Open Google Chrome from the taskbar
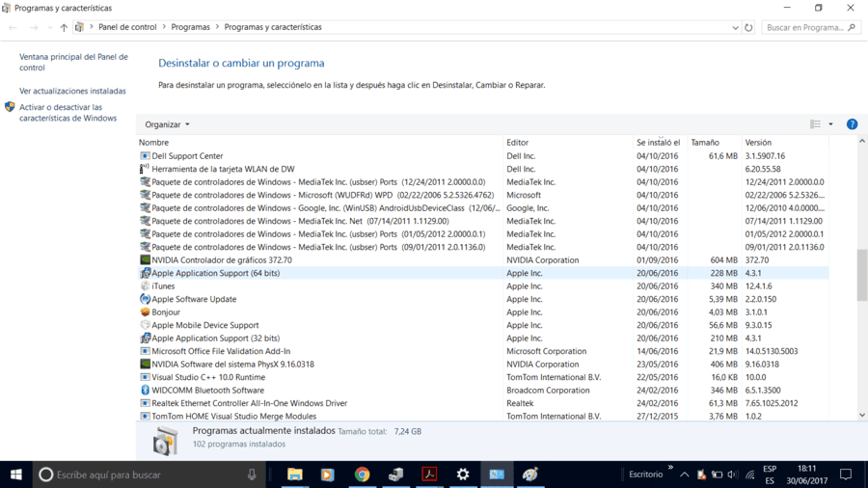The height and width of the screenshot is (488, 868). 362,474
